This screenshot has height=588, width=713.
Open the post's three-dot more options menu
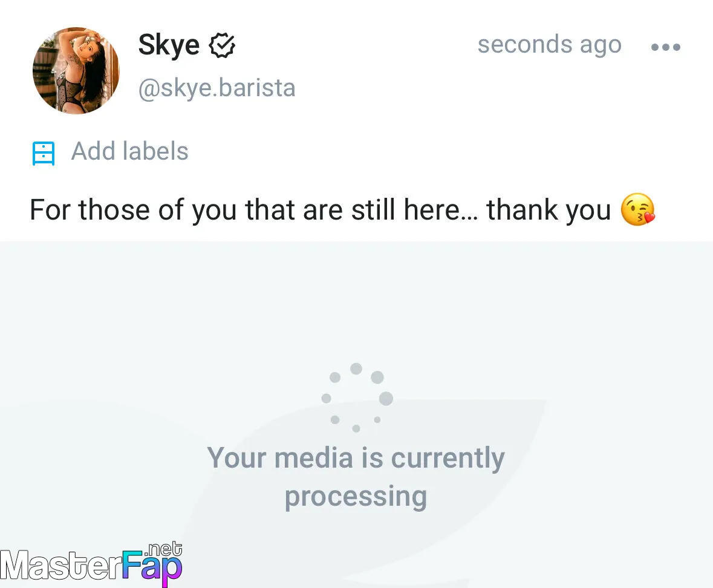pos(665,47)
